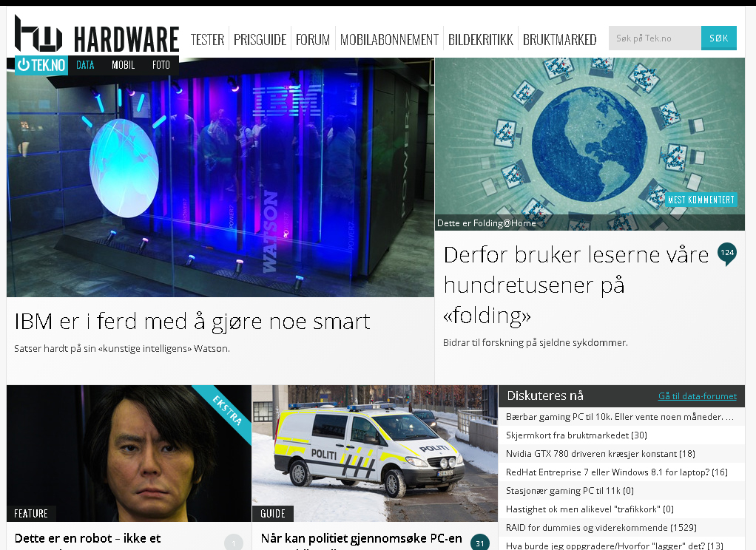Viewport: 756px width, 550px height.
Task: Click text 'Bidrar til forskning på sjeldne sykdommer.'
Action: [535, 343]
